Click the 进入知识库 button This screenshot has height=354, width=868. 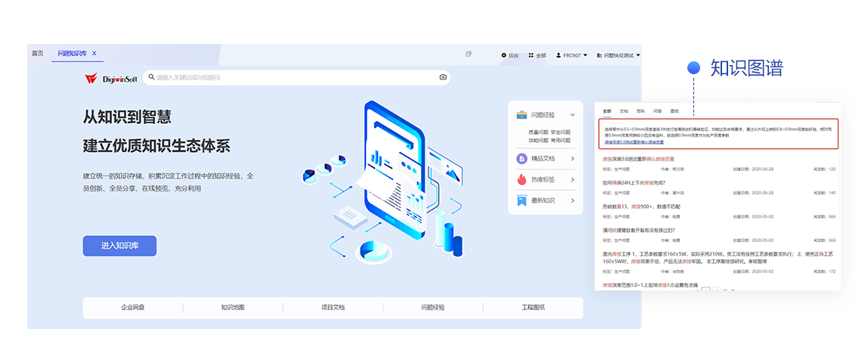[119, 246]
